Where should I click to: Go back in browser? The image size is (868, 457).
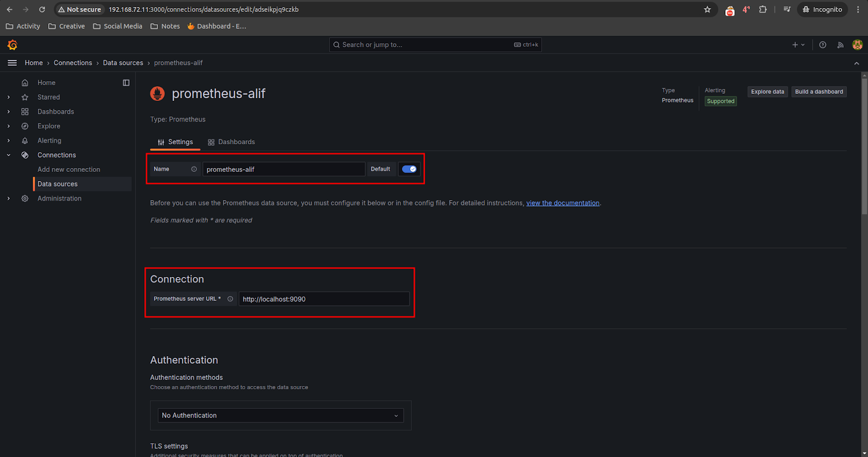(9, 9)
